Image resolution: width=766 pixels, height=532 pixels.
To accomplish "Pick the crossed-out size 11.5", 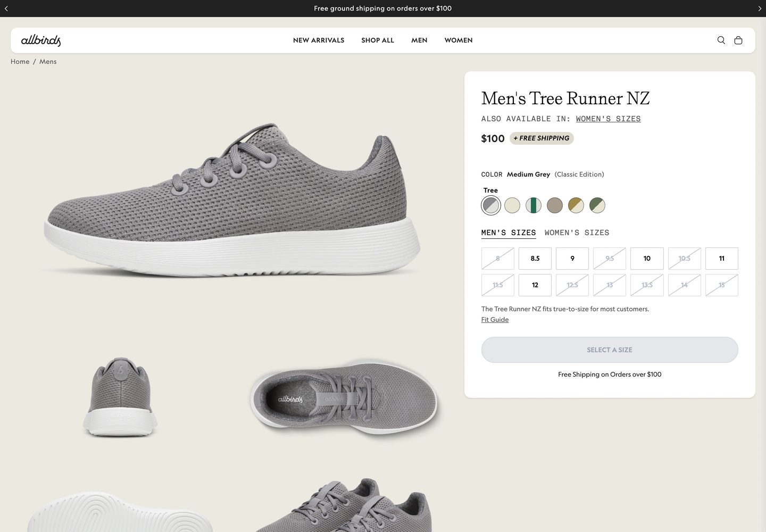I will coord(498,285).
